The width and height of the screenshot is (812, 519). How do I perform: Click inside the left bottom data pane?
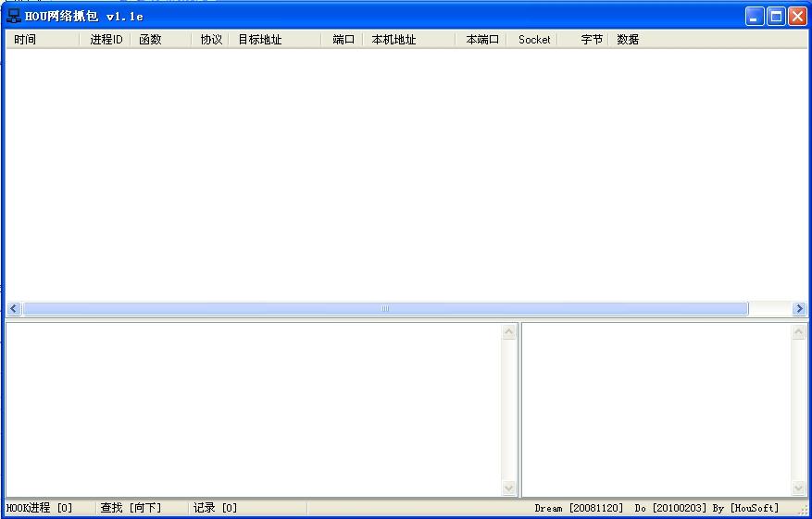click(254, 410)
